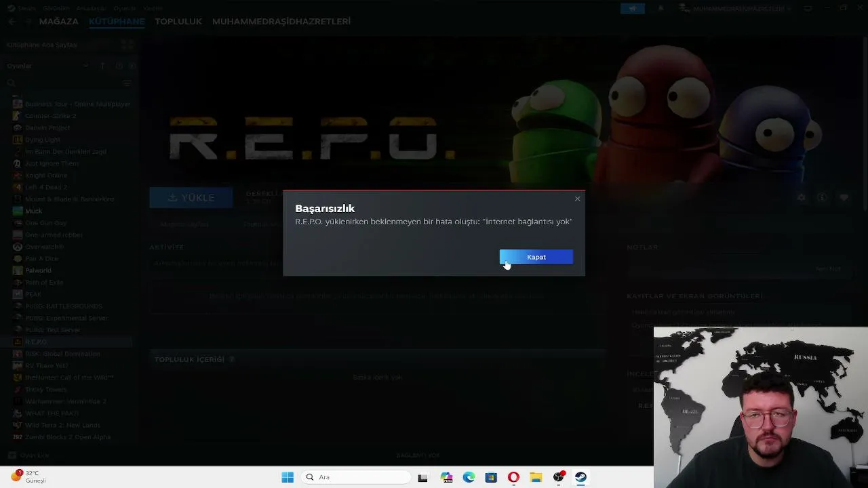Select Pair A Dice in game list
The image size is (868, 488).
(x=35, y=258)
